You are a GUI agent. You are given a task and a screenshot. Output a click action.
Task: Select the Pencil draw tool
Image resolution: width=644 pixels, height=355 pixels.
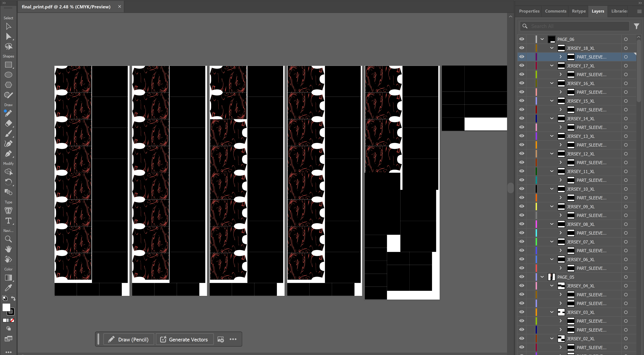point(8,113)
